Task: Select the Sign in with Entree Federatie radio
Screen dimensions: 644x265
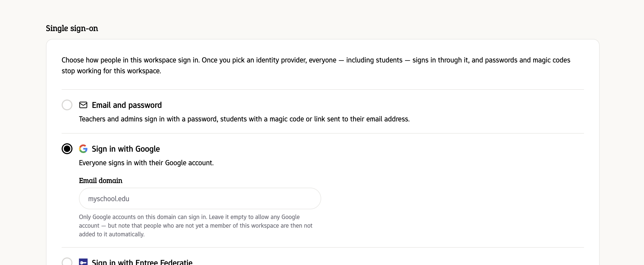Action: pyautogui.click(x=67, y=262)
